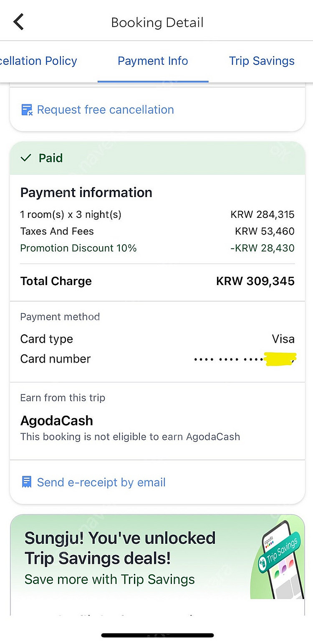Screen dimensions: 313x644
Task: Click the Visa card type value
Action: 283,339
